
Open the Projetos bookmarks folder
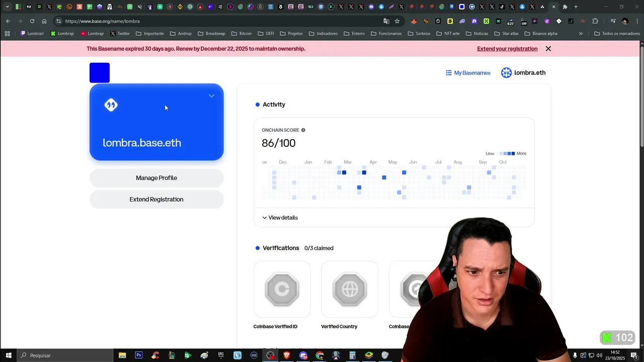291,34
